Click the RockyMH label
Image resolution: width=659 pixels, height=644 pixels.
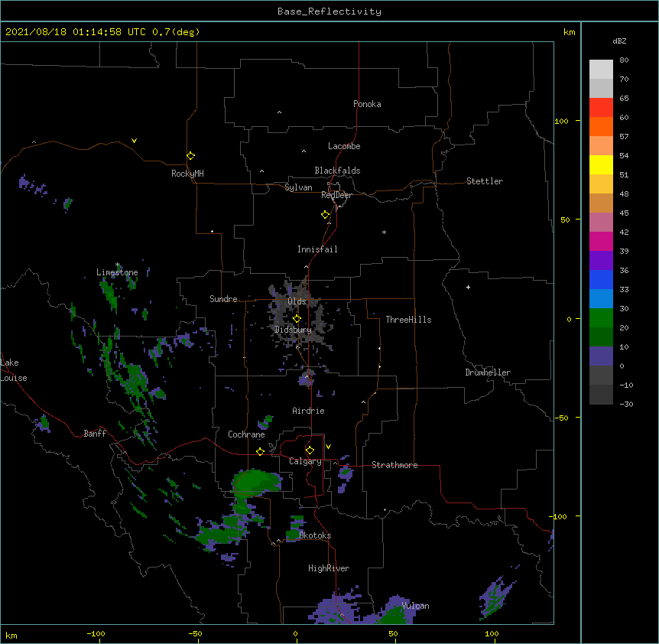click(187, 173)
